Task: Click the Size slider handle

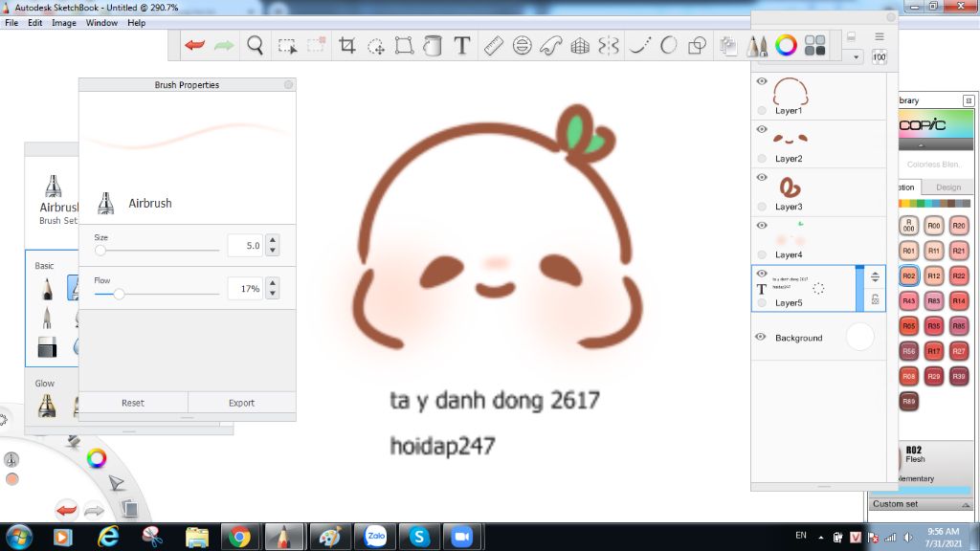Action: click(x=100, y=250)
